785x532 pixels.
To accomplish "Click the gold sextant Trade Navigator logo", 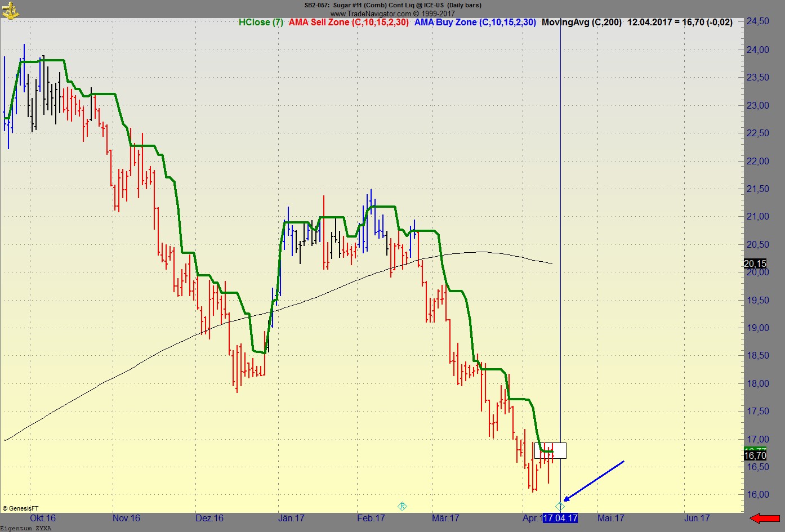I will point(10,10).
